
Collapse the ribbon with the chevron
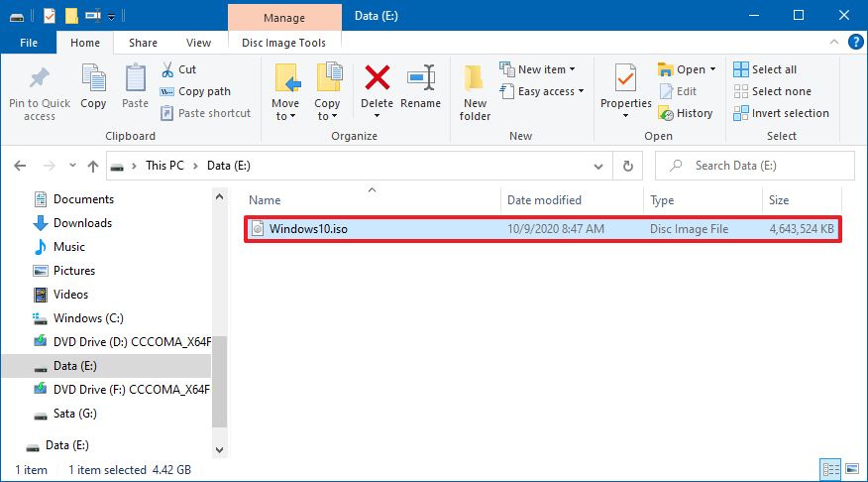[x=833, y=42]
